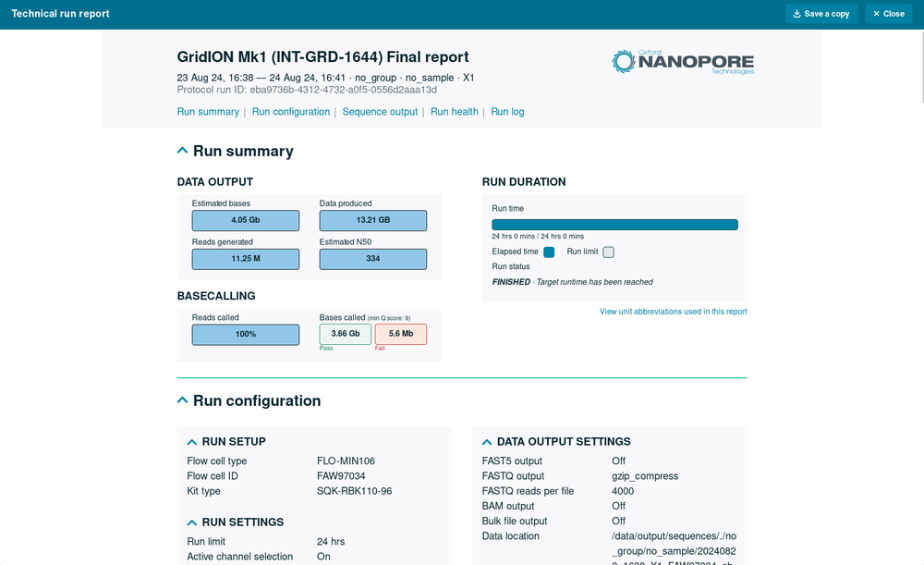Click the gzip_compress FASTQ output value

point(645,476)
